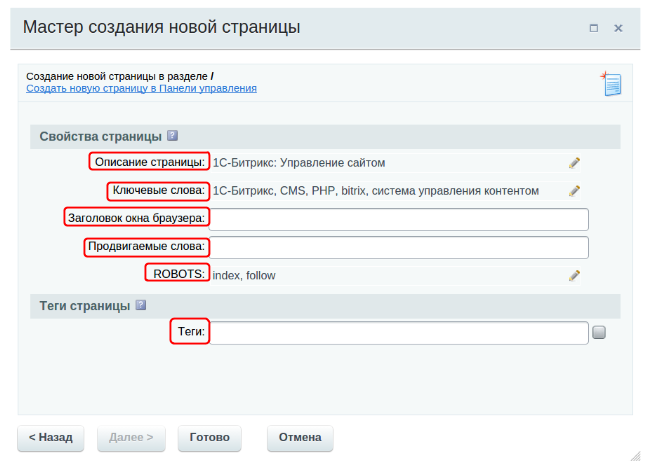Viewport: 647px width, 464px height.
Task: Click the Готово button
Action: [x=209, y=437]
